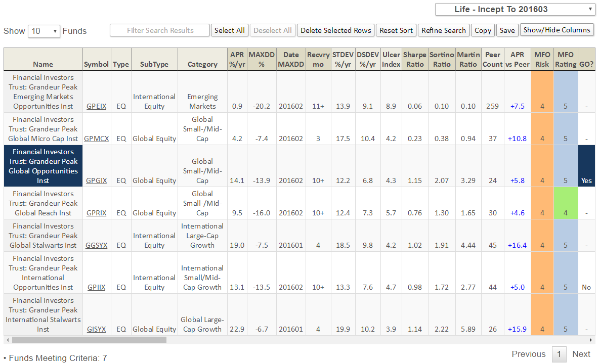This screenshot has height=364, width=599.
Task: Sort by the MFO Rating column header
Action: tap(565, 59)
